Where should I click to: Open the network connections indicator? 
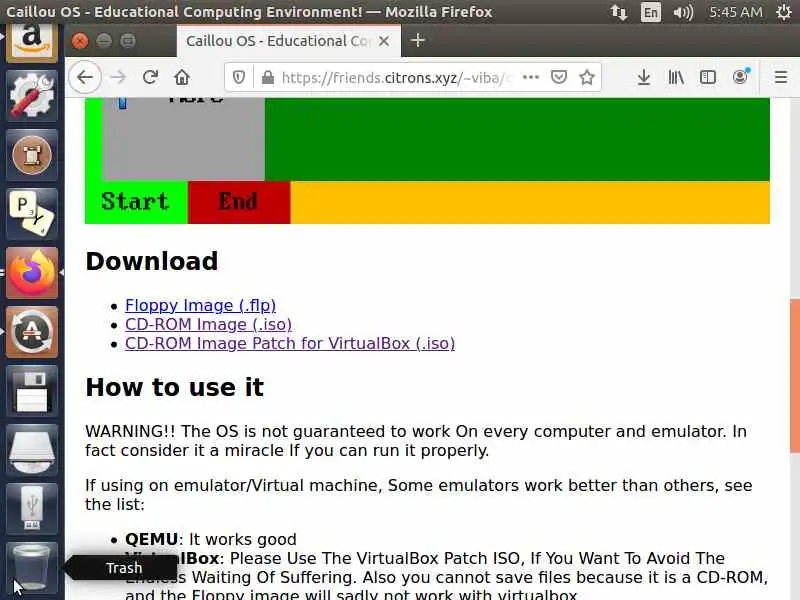click(x=619, y=12)
